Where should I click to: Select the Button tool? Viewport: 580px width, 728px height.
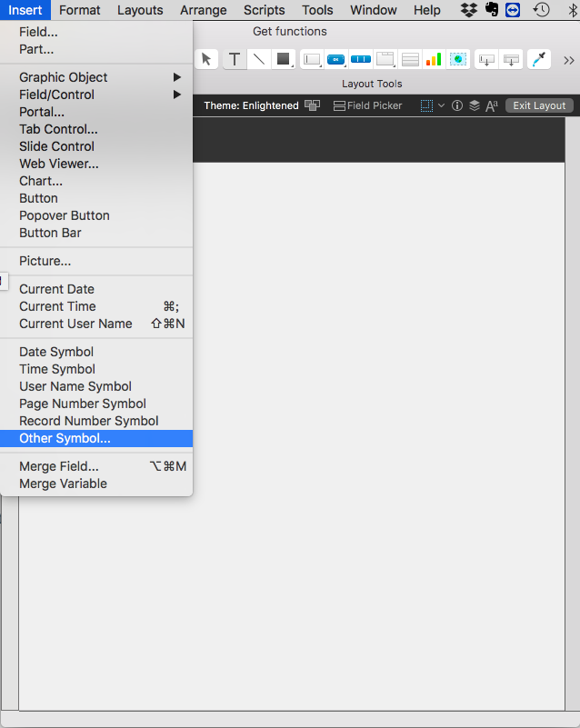tap(335, 59)
